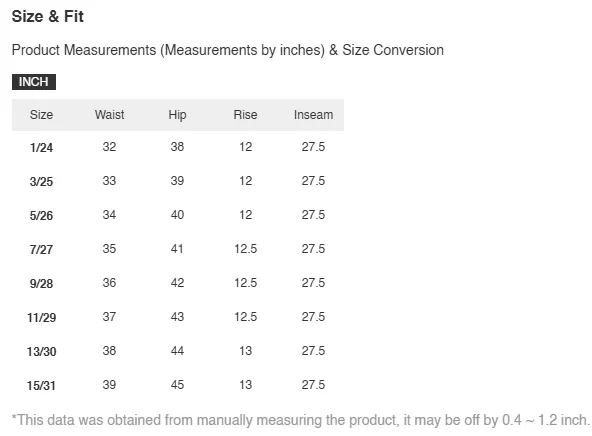The width and height of the screenshot is (592, 436).
Task: Click the 15/31 size row label
Action: pyautogui.click(x=42, y=385)
